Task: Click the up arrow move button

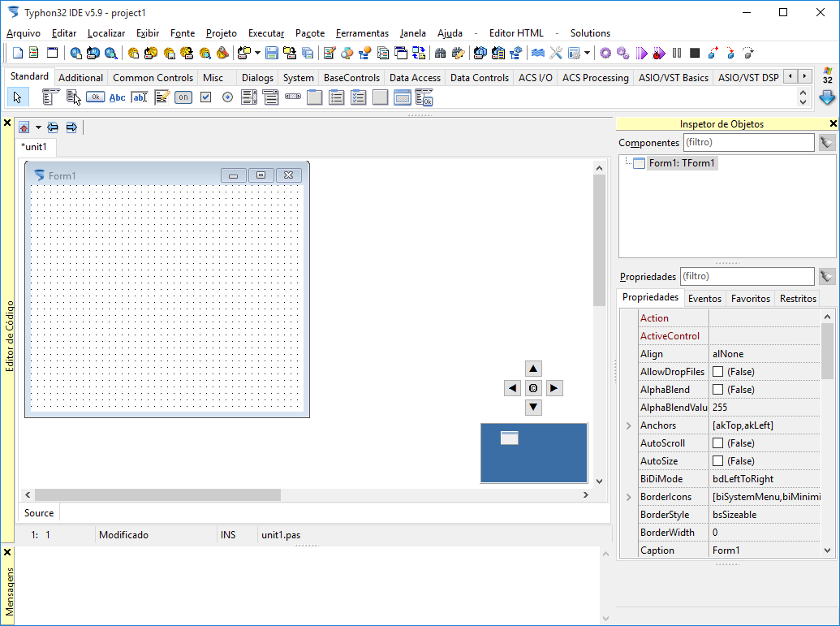Action: (533, 369)
